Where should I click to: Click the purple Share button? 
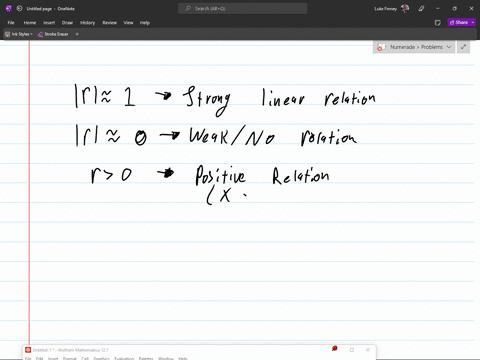pyautogui.click(x=459, y=22)
